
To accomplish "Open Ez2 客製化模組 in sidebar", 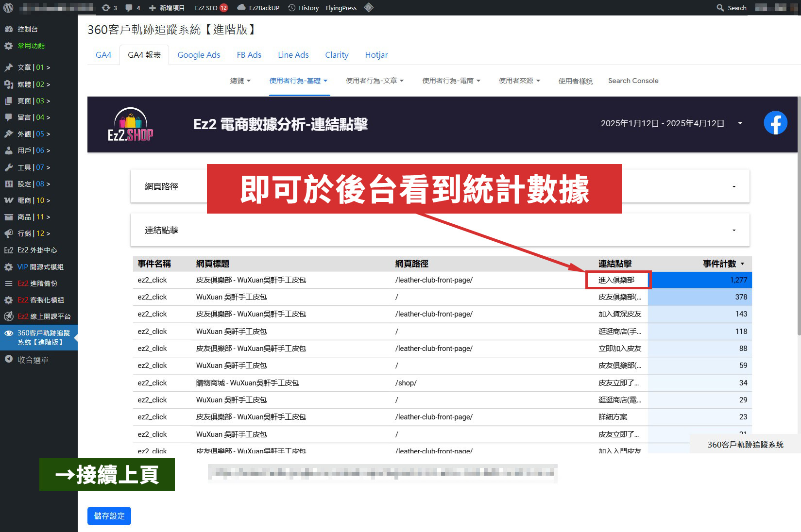I will [x=40, y=300].
